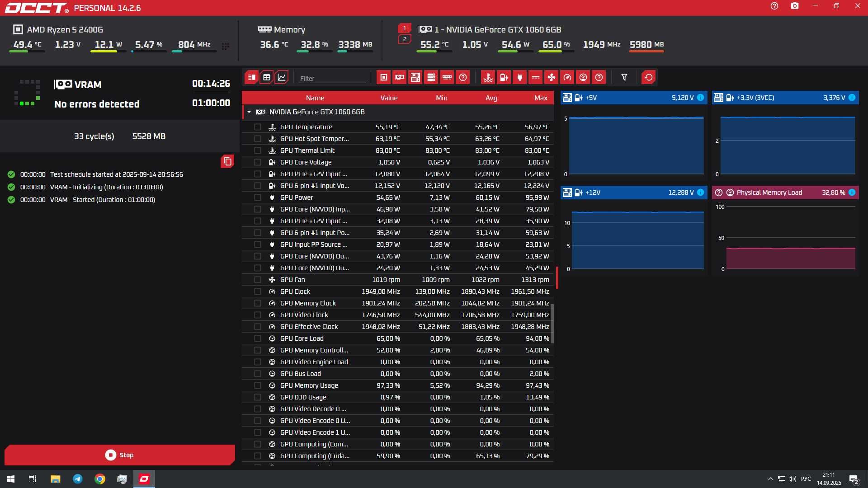The width and height of the screenshot is (868, 488).
Task: Sort the table by the Max column
Action: pos(541,98)
